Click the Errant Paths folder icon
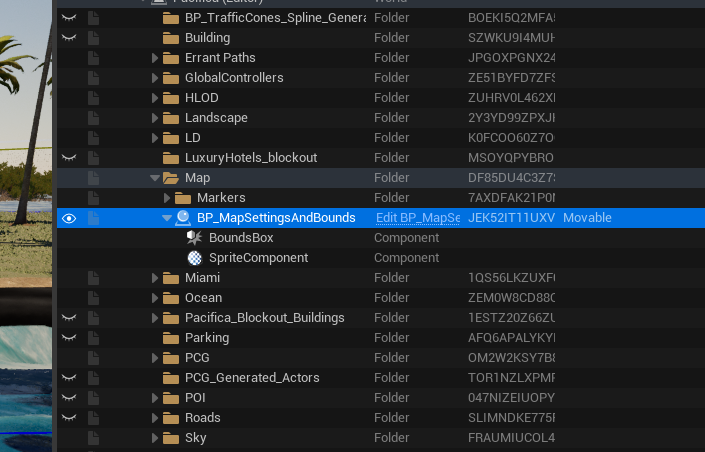Viewport: 705px width, 452px height. [x=171, y=58]
